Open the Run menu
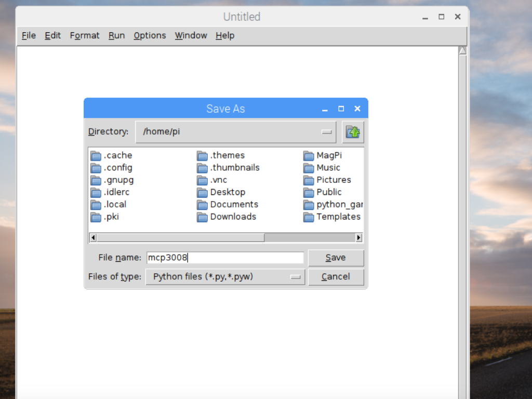The image size is (532, 399). [117, 36]
